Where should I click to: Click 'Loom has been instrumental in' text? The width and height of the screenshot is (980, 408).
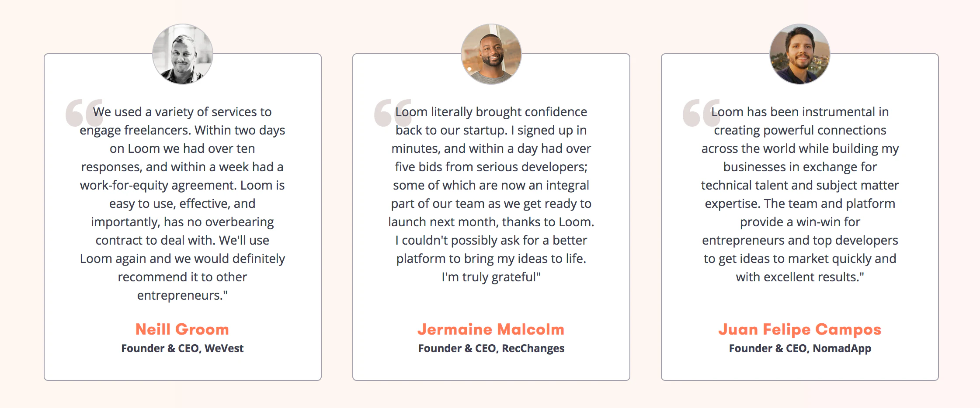pyautogui.click(x=800, y=112)
